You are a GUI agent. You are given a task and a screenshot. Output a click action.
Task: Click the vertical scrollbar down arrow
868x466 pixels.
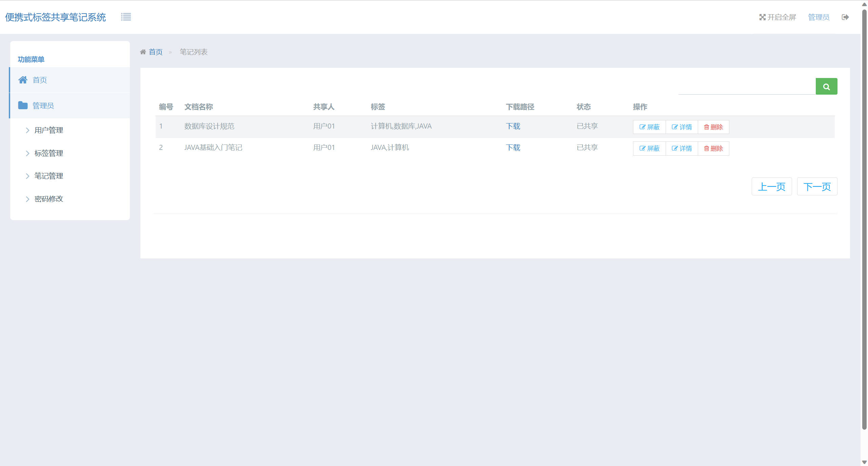tap(864, 462)
